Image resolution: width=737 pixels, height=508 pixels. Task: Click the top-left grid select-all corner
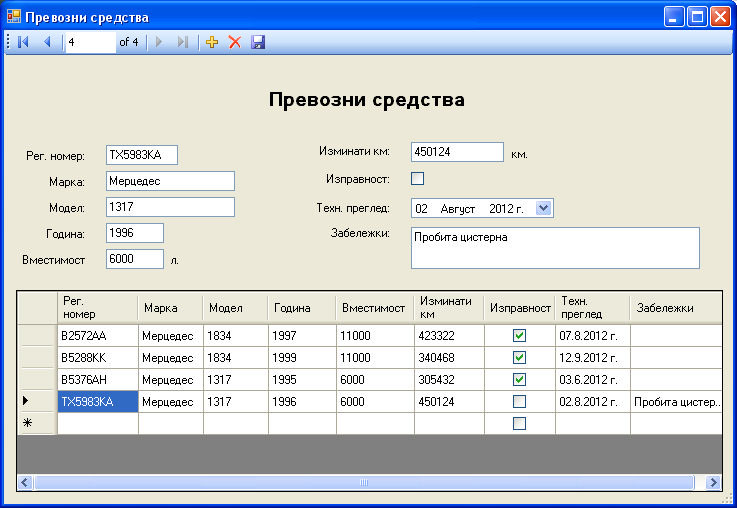[37, 308]
